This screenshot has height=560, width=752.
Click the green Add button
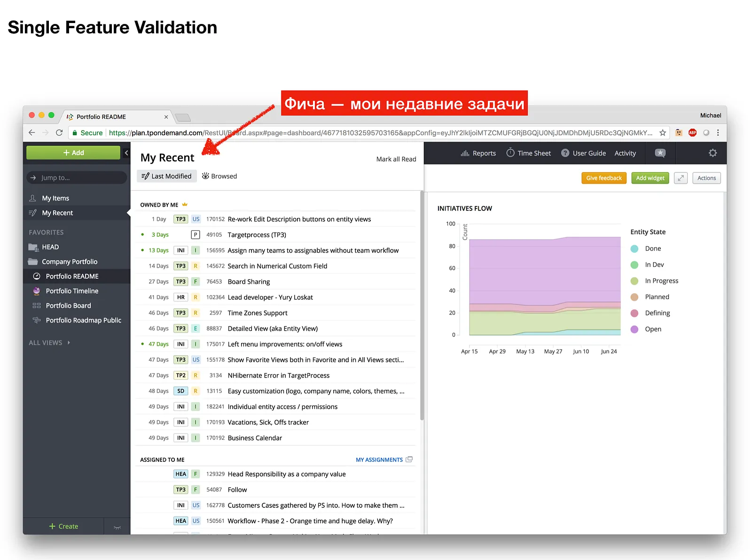click(x=73, y=153)
